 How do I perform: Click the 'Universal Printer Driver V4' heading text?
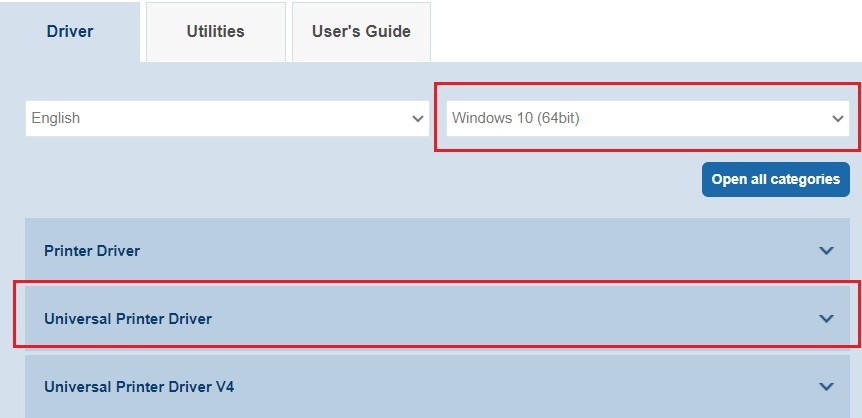pyautogui.click(x=139, y=386)
